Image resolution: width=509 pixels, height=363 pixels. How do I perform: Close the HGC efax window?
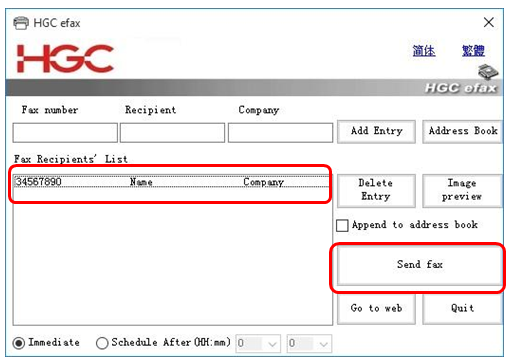488,23
